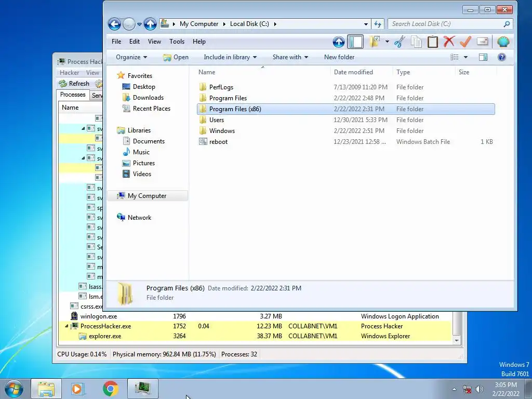
Task: Select the Program Files folder row
Action: pos(345,98)
